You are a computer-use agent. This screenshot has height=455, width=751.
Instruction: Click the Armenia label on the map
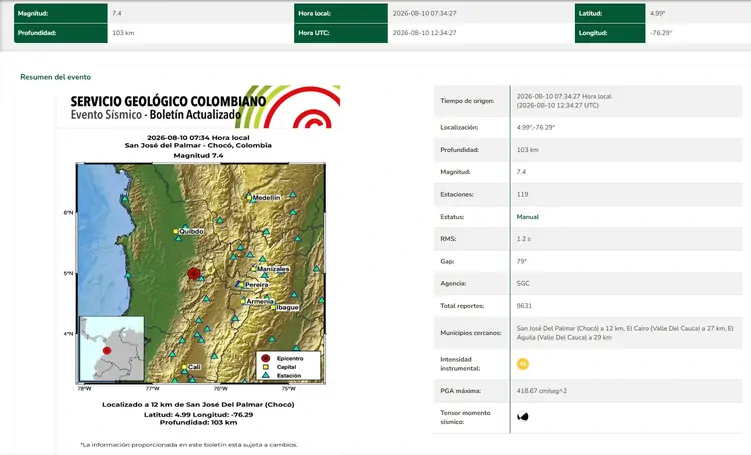(x=260, y=302)
